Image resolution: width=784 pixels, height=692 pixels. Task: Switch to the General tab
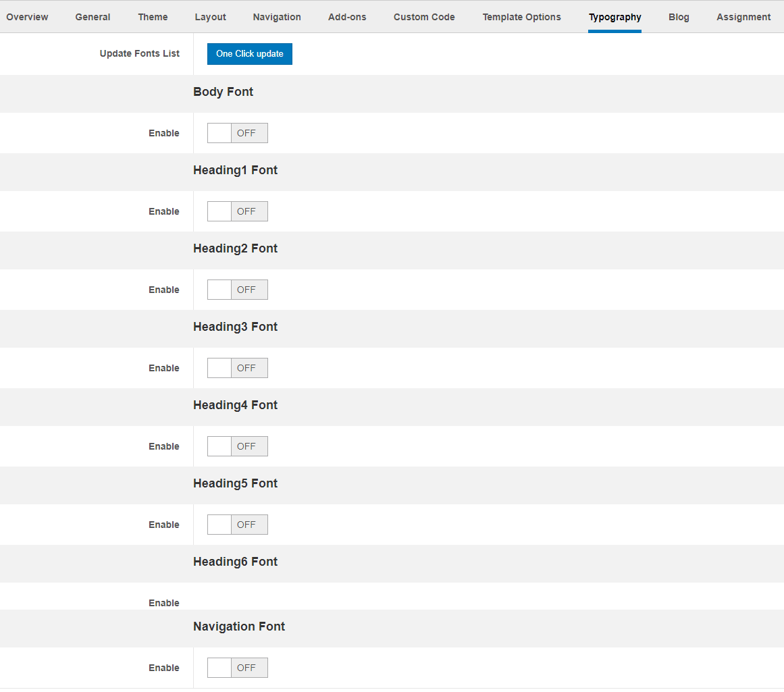[x=93, y=17]
